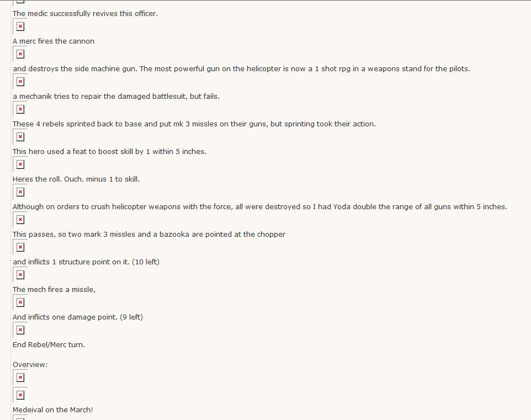531x420 pixels.
Task: Click broken image below "This passes" bazooka text
Action: 20,247
